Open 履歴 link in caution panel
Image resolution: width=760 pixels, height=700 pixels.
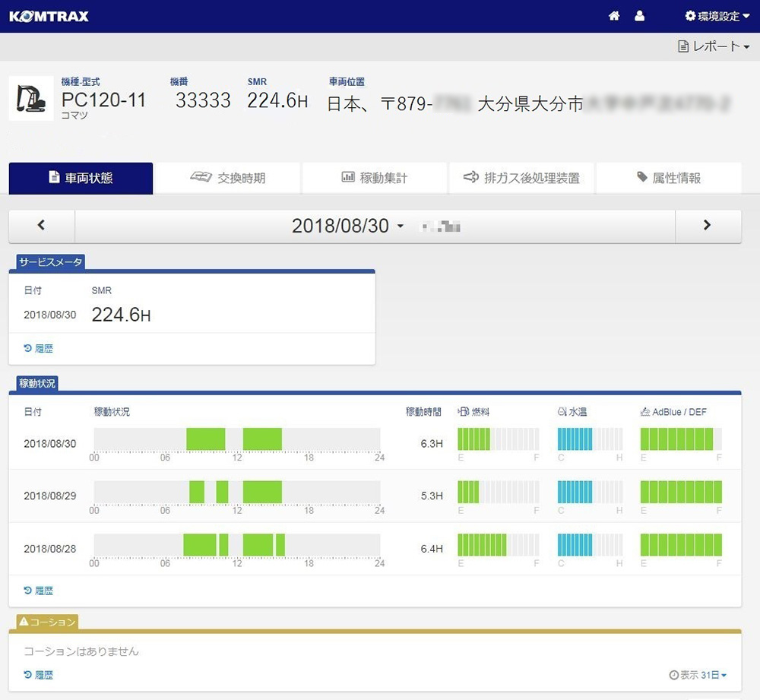(39, 675)
